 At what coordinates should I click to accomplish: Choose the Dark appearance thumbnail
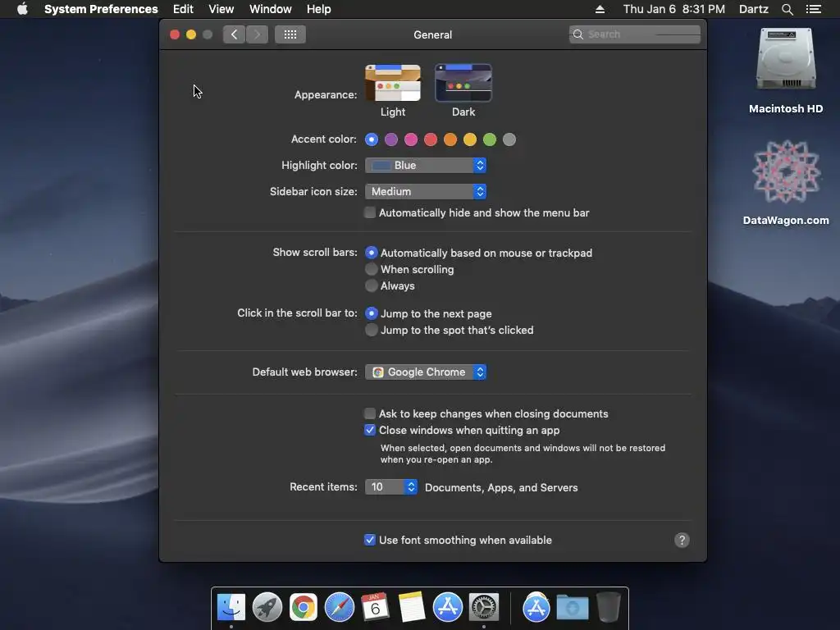(x=463, y=83)
